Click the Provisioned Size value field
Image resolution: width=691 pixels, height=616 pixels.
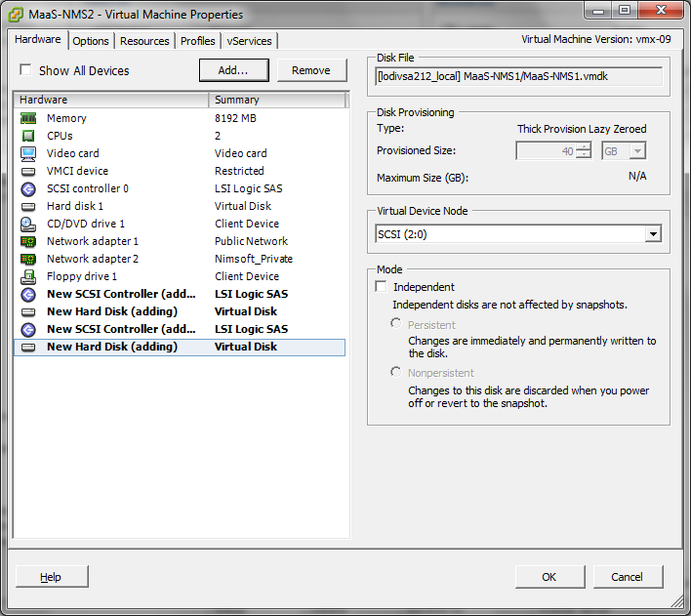point(546,150)
